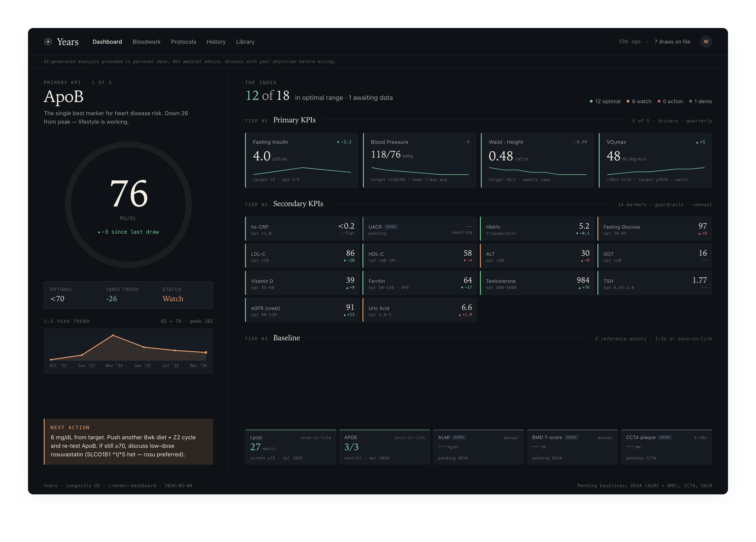Select the VO₂max card
This screenshot has height=542, width=756.
pos(655,160)
